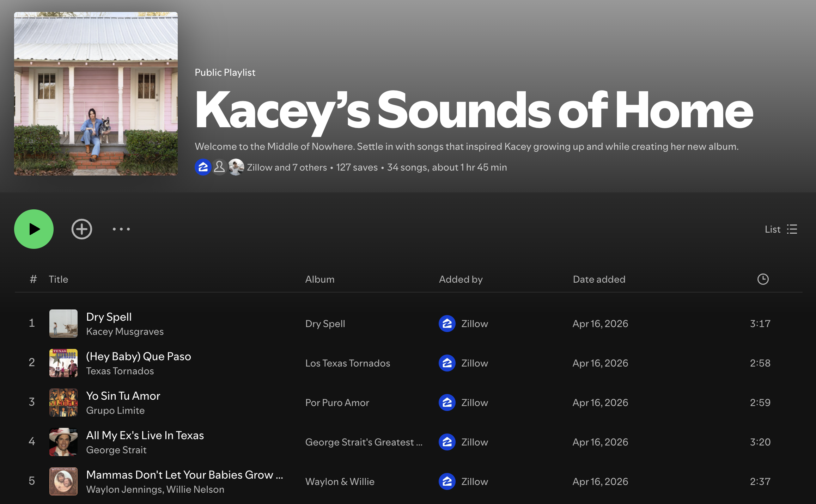The image size is (816, 504).
Task: Open Zillow's profile avatar in playlist header
Action: (203, 167)
